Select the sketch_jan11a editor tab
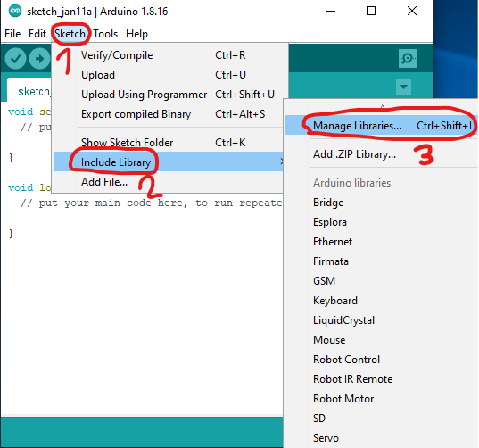The image size is (479, 448). pos(29,90)
